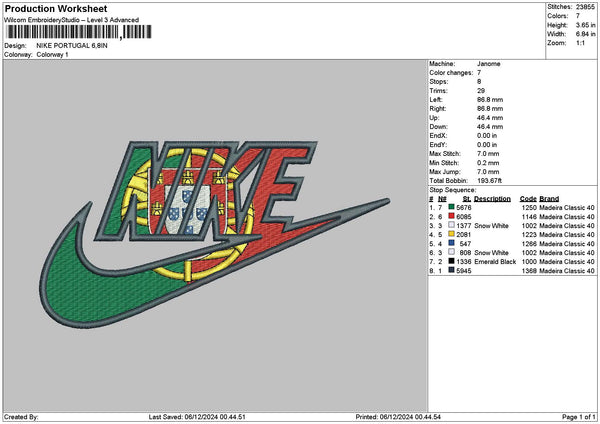Select the Zoom value 1:1
The width and height of the screenshot is (600, 424).
[580, 43]
